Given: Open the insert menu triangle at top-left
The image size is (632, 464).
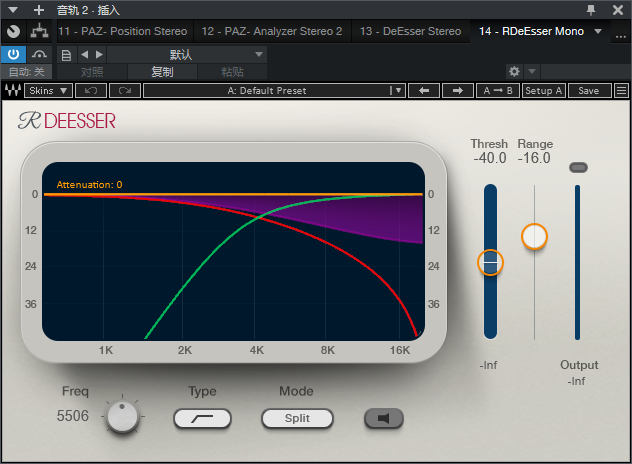Looking at the screenshot, I should tap(13, 10).
